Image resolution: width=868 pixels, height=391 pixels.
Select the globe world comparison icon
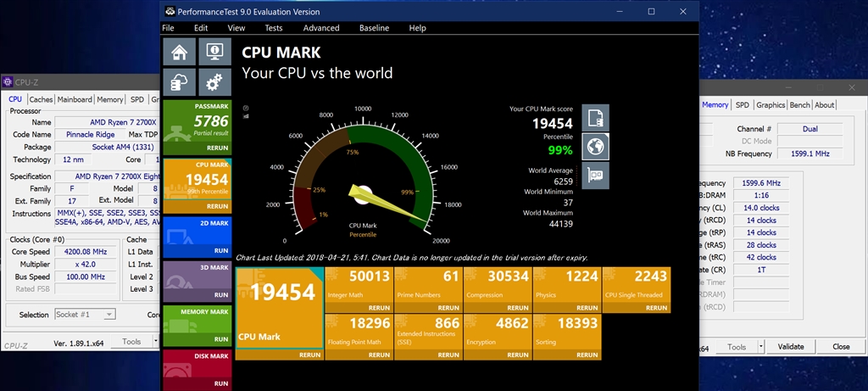click(x=595, y=147)
